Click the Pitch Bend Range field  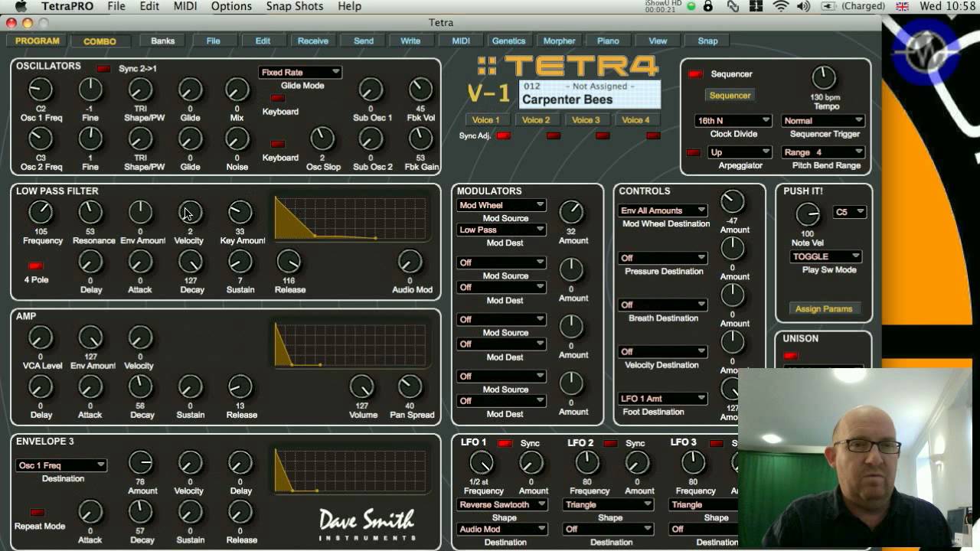click(x=823, y=152)
